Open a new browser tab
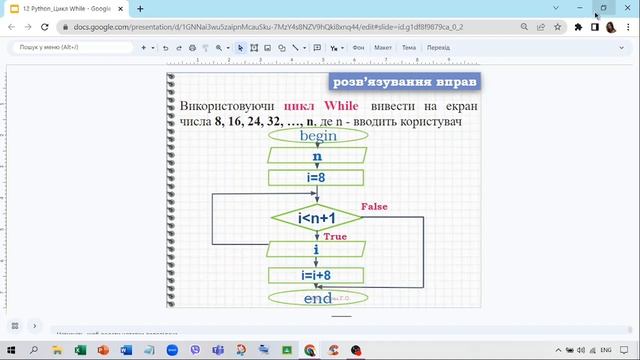 pos(140,9)
